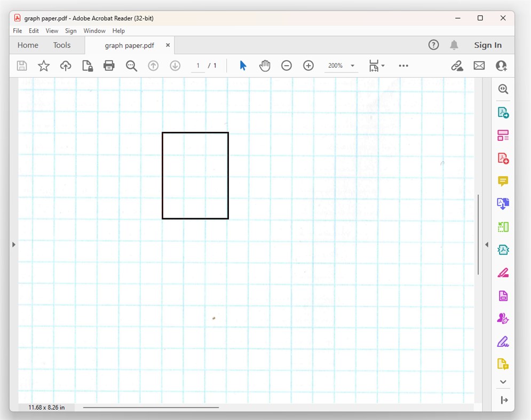Zoom out one step
The height and width of the screenshot is (420, 531).
(x=287, y=65)
